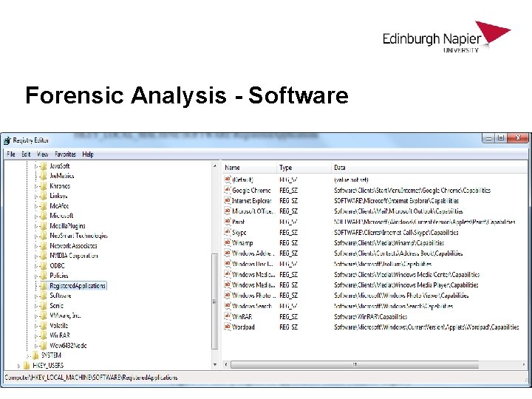The image size is (532, 399).
Task: Click the RegisteredApplications folder icon
Action: (44, 286)
